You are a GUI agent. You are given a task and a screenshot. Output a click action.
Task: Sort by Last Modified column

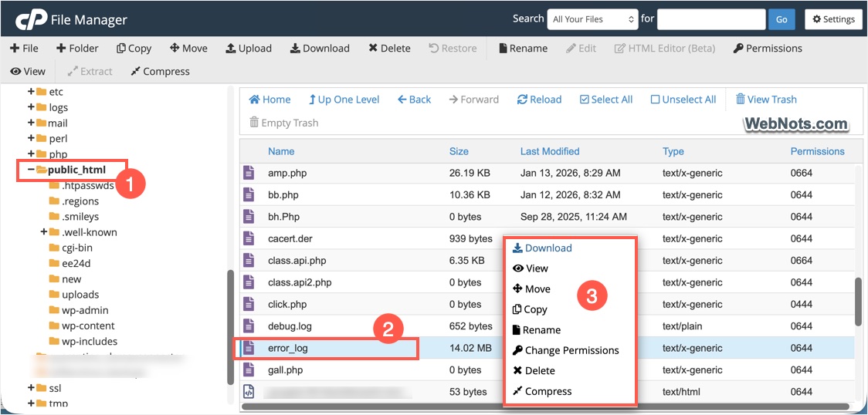click(550, 151)
